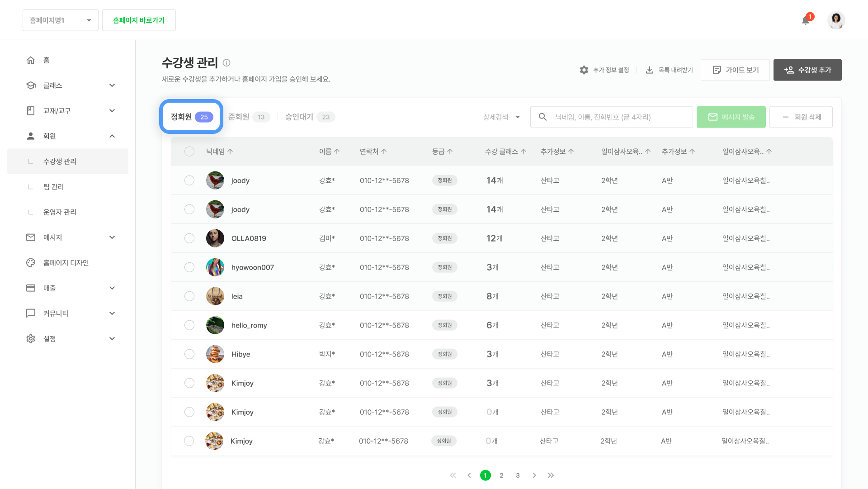The width and height of the screenshot is (868, 489).
Task: Toggle the select-all checkbox in the table header
Action: coord(189,152)
